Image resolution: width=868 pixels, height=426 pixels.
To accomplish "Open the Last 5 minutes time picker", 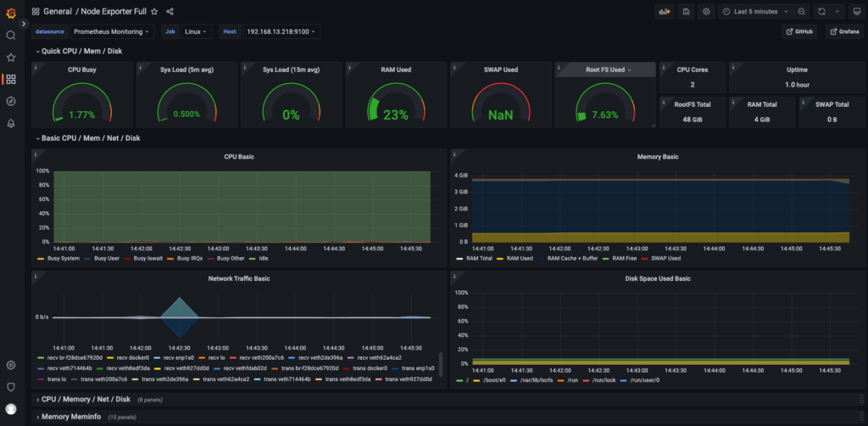I will (x=755, y=11).
